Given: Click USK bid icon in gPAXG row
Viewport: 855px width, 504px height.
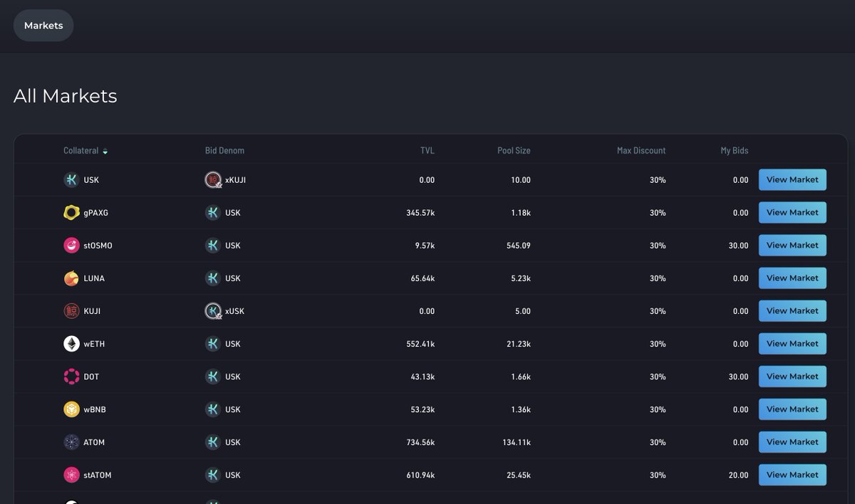Looking at the screenshot, I should coord(213,213).
